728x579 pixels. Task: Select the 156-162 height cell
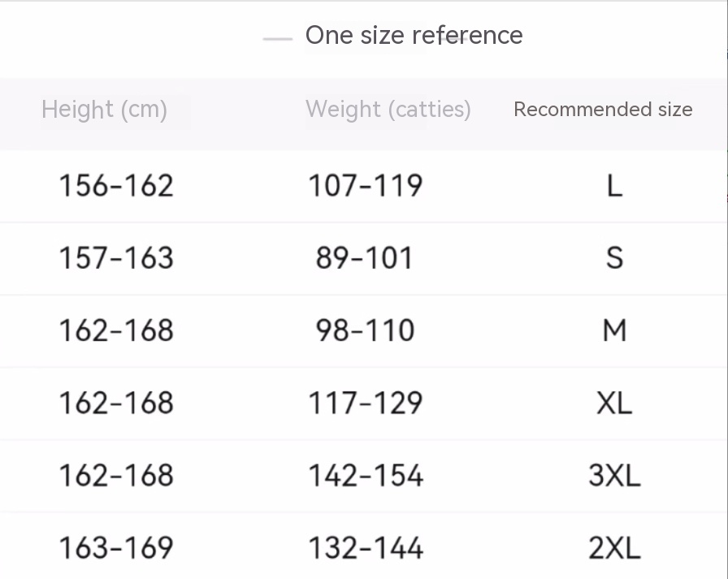tap(116, 186)
